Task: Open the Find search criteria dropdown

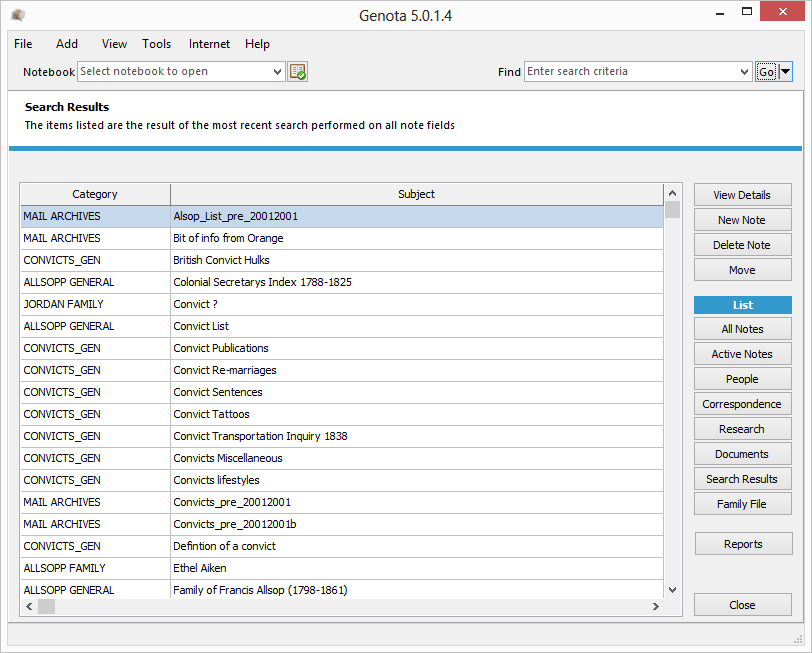Action: [744, 72]
